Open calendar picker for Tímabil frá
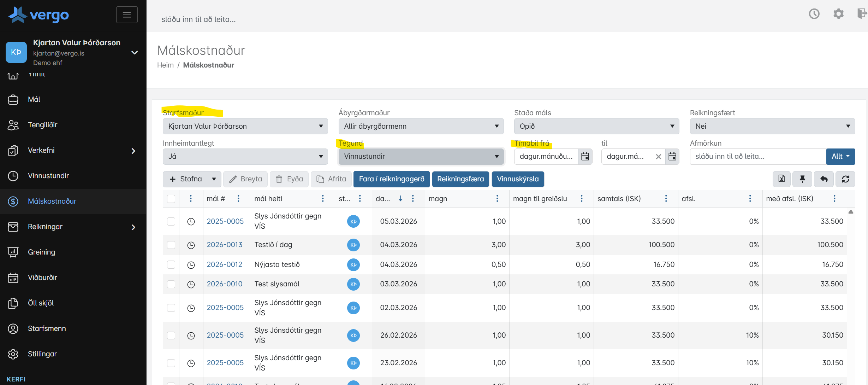868x385 pixels. coord(585,156)
